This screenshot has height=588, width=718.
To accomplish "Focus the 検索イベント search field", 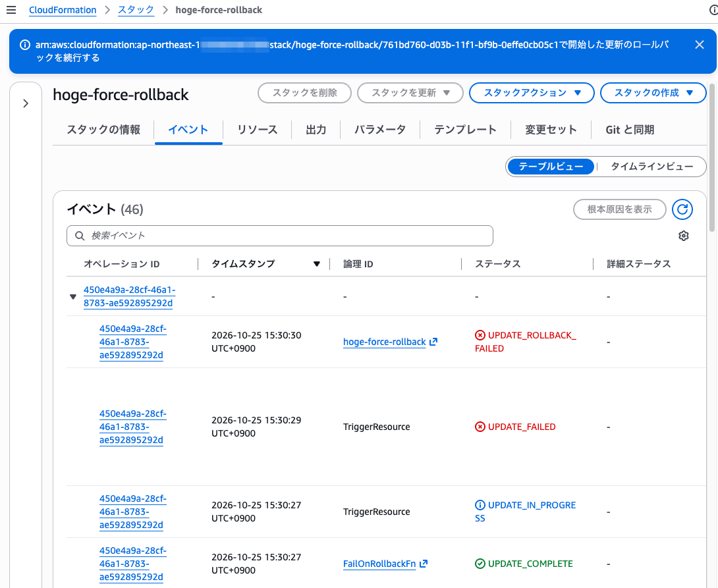I will (280, 236).
